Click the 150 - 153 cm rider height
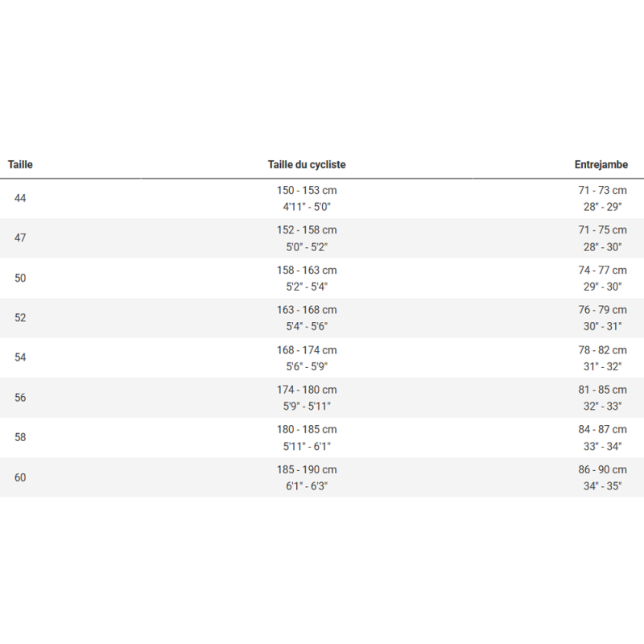The height and width of the screenshot is (644, 644). coord(307,191)
